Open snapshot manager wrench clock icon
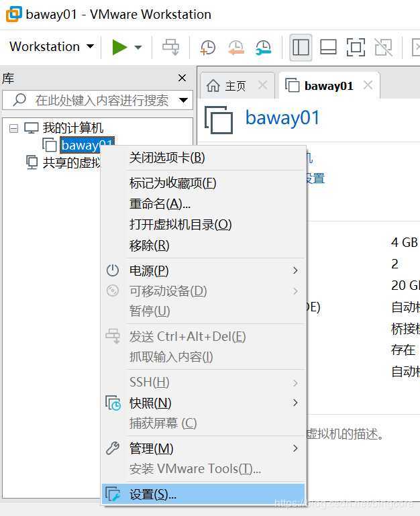This screenshot has height=516, width=420. click(x=263, y=48)
